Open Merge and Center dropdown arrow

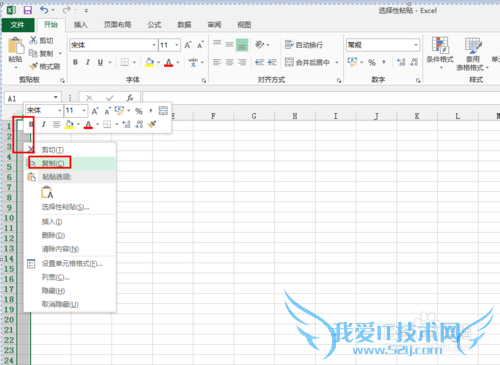(x=337, y=62)
